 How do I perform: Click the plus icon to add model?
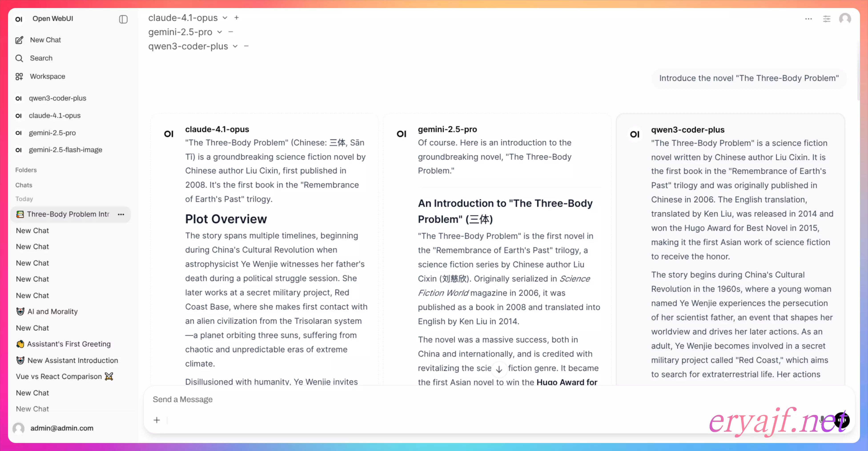pyautogui.click(x=237, y=18)
